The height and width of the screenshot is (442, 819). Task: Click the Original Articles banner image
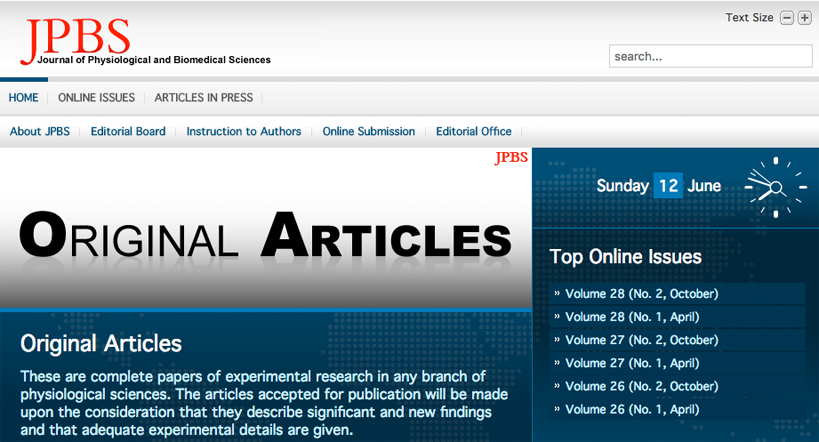click(266, 228)
